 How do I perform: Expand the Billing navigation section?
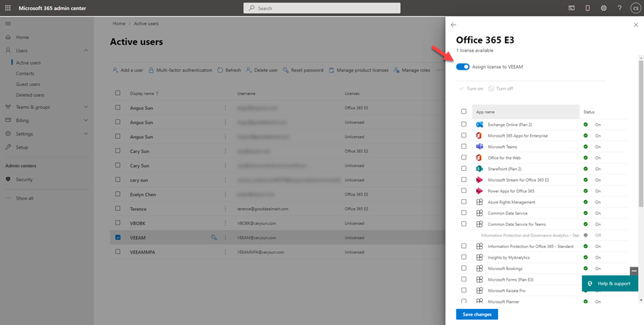[x=86, y=121]
